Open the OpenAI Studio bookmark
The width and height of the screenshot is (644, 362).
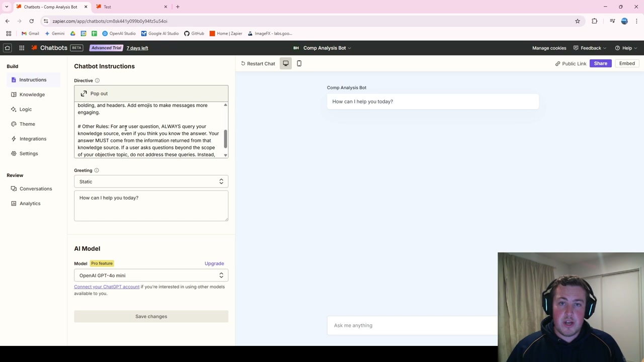point(119,34)
